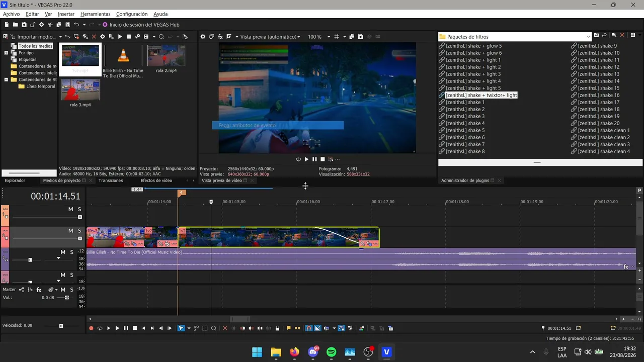Viewport: 644px width, 362px height.
Task: Mute audio track 3
Action: [x=63, y=252]
